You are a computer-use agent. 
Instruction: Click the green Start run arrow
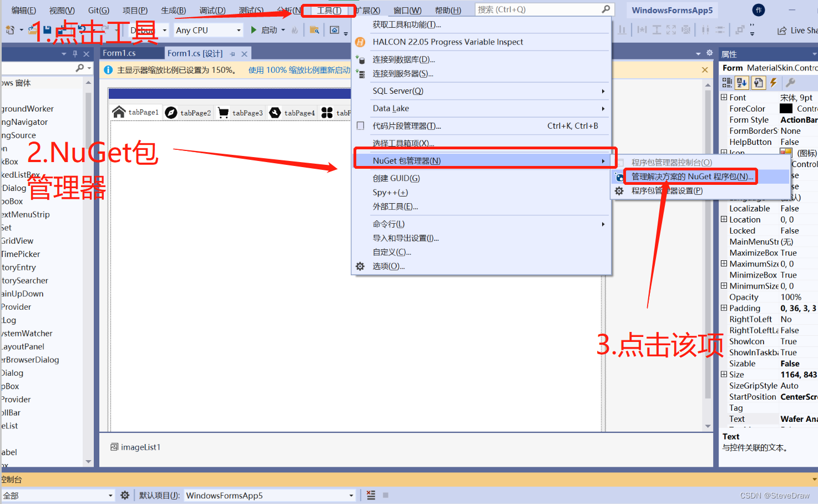point(254,30)
